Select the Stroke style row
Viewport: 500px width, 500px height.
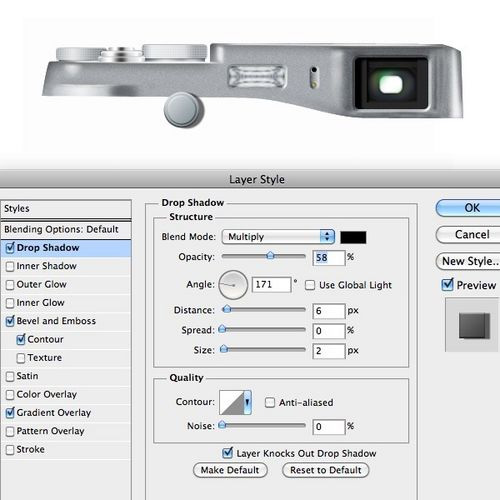[66, 450]
